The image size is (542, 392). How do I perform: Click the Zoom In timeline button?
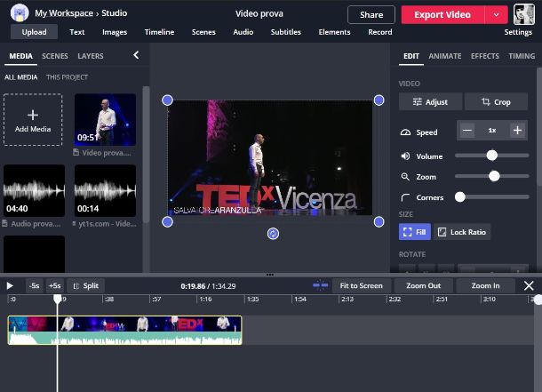coord(485,286)
